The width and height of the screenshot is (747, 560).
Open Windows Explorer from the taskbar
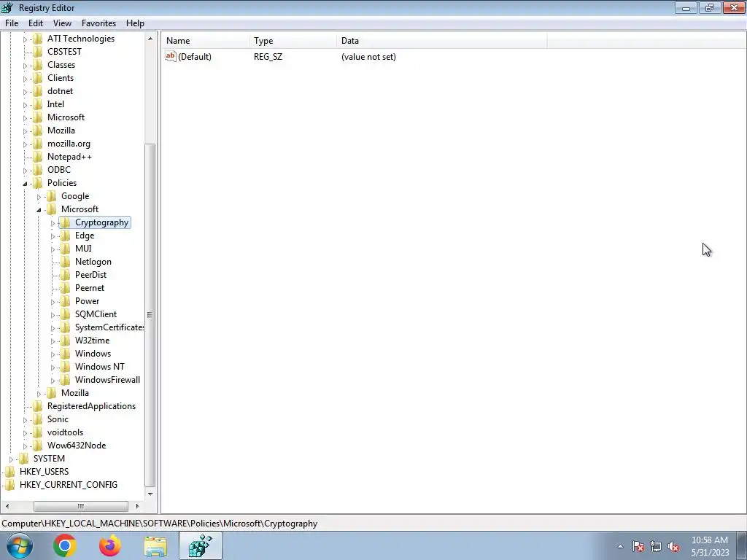tap(155, 545)
